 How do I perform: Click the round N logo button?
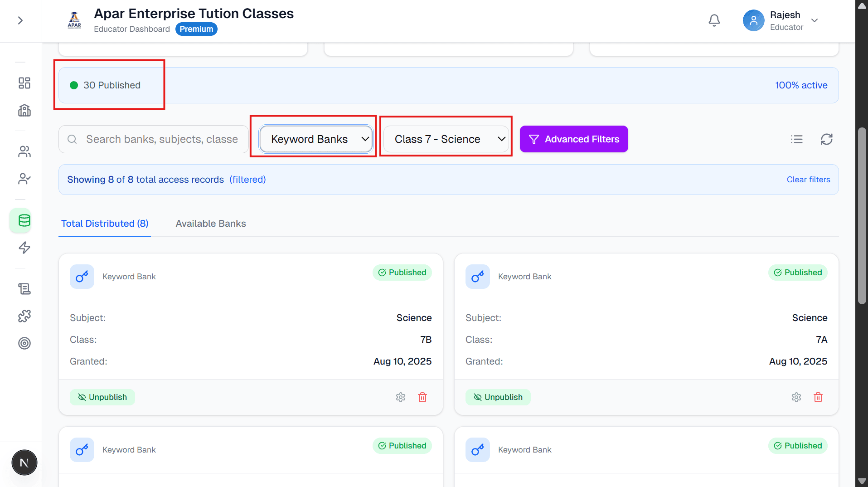24,463
